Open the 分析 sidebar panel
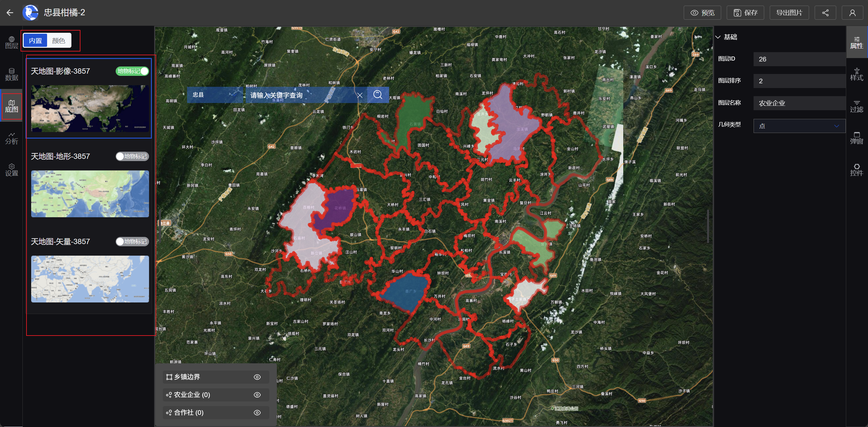 click(x=12, y=138)
